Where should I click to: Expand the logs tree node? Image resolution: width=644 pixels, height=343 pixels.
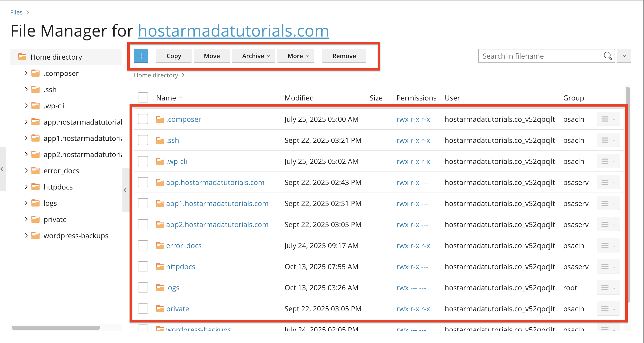click(26, 203)
